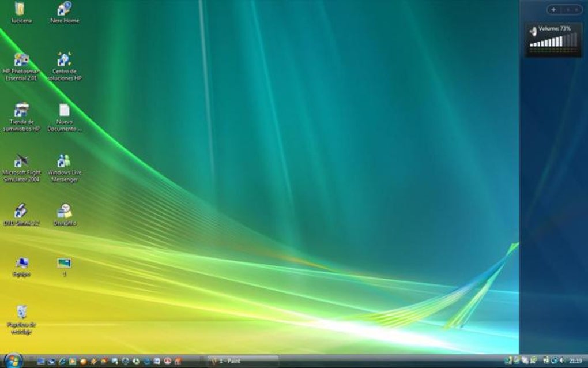Image resolution: width=588 pixels, height=368 pixels.
Task: Launch Windows Media Player from Quick Launch
Action: click(x=73, y=361)
